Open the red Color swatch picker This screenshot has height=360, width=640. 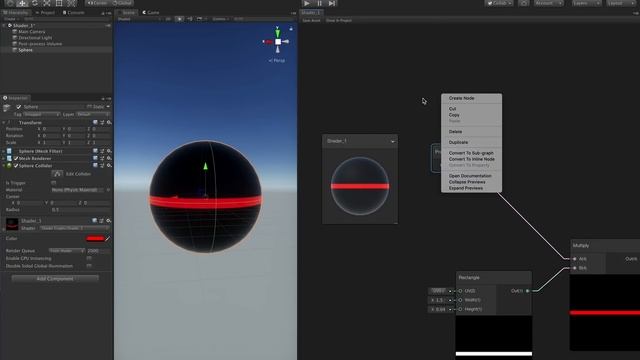coord(95,238)
